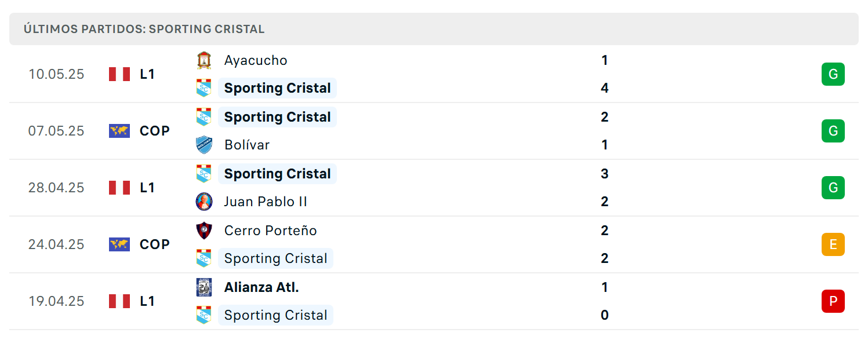Click the Juan Pablo II club crest
Image resolution: width=868 pixels, height=340 pixels.
coord(204,202)
